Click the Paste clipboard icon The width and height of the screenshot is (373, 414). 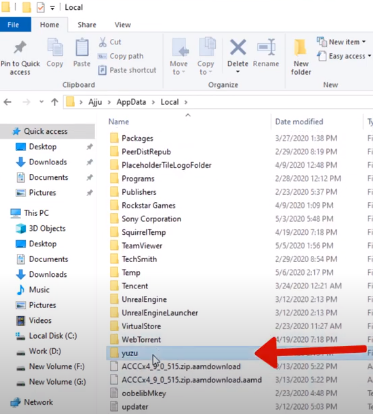coord(82,47)
